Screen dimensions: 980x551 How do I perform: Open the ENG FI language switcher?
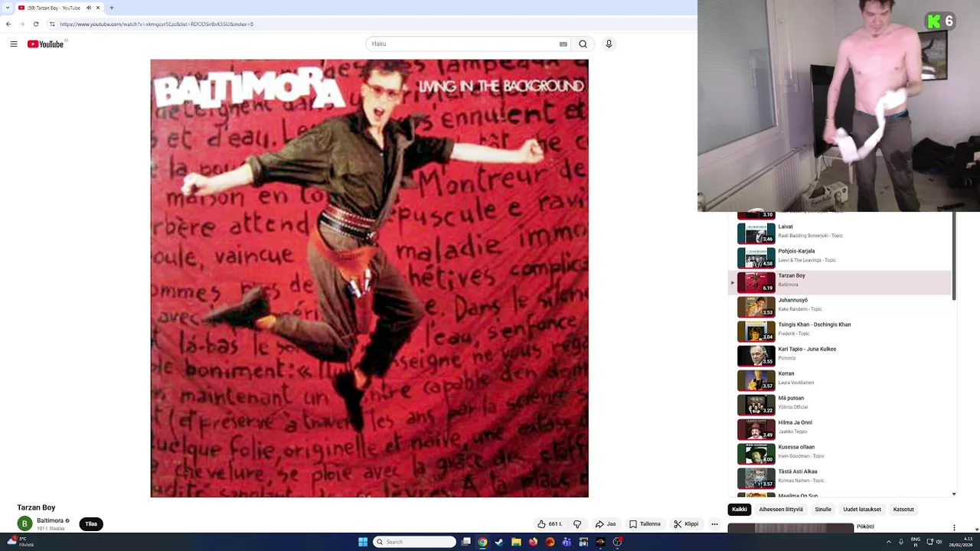click(915, 542)
